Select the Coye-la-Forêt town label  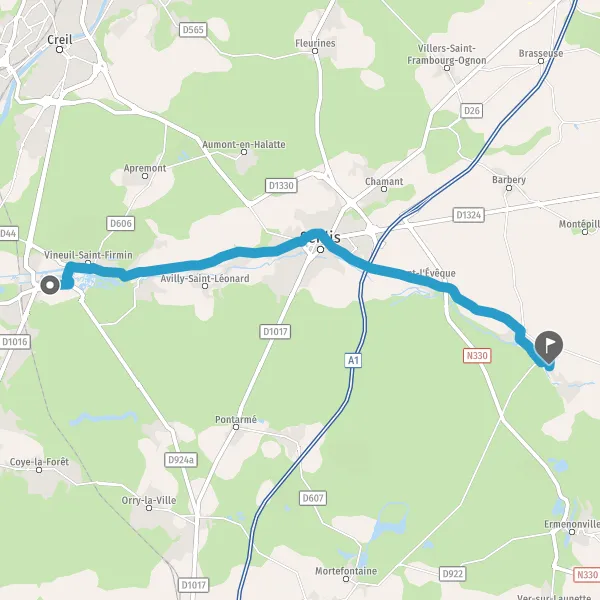pos(39,462)
